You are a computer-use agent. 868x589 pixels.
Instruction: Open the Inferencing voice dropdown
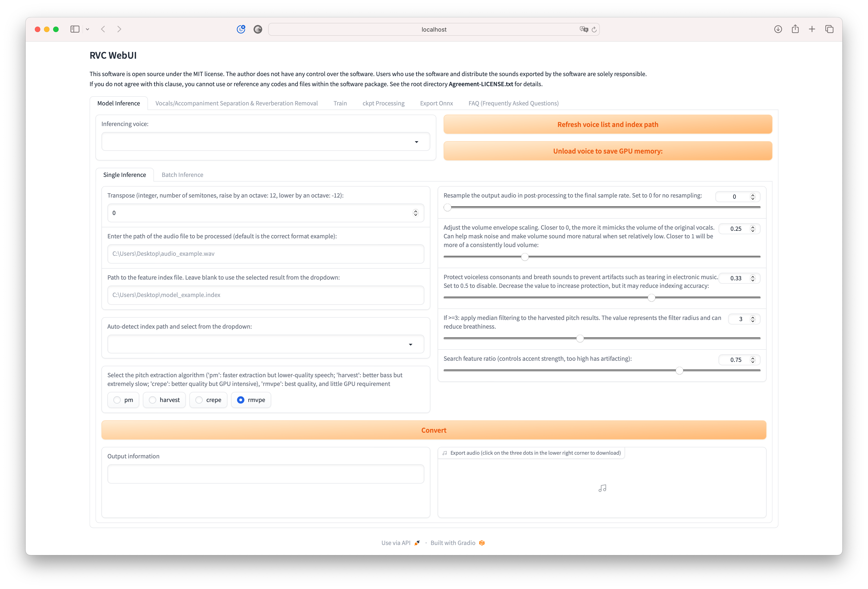[x=266, y=142]
